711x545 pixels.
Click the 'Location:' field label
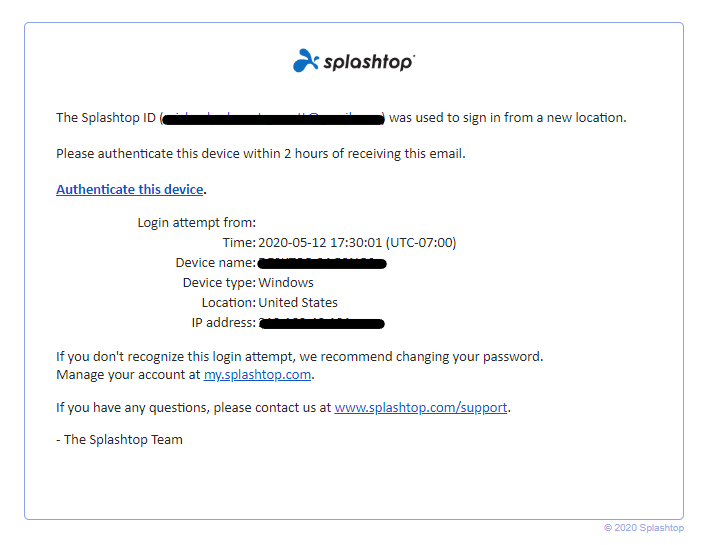229,302
